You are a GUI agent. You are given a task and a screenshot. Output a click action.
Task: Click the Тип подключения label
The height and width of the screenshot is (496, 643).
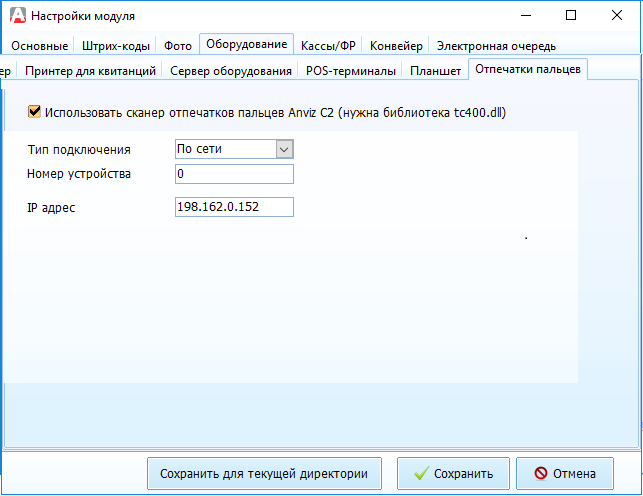tap(79, 150)
